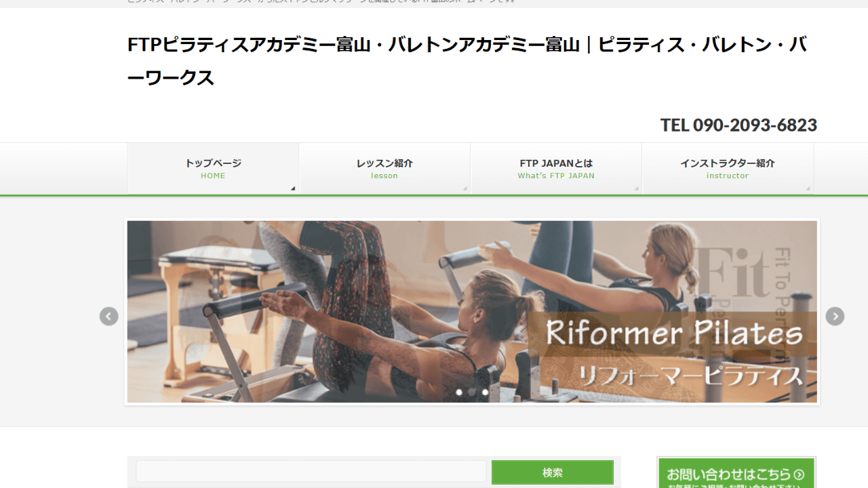
Task: Select the second slideshow pagination dot
Action: coord(472,392)
